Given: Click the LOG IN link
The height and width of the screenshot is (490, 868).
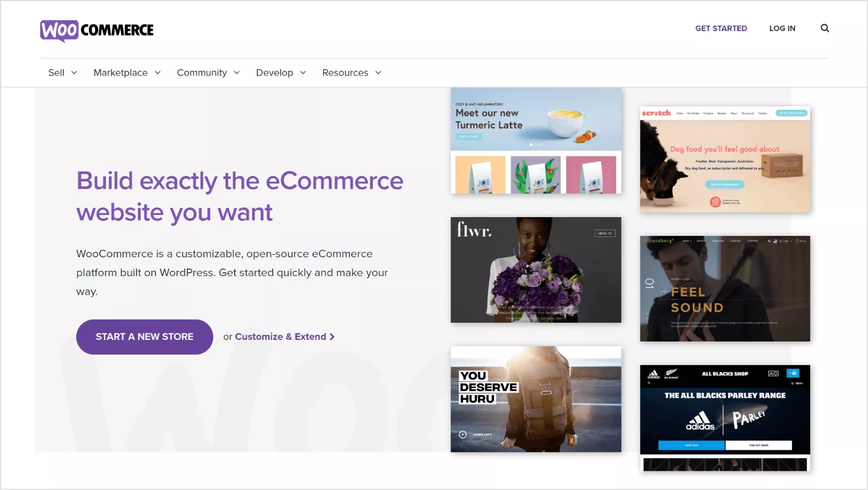Looking at the screenshot, I should (x=782, y=28).
